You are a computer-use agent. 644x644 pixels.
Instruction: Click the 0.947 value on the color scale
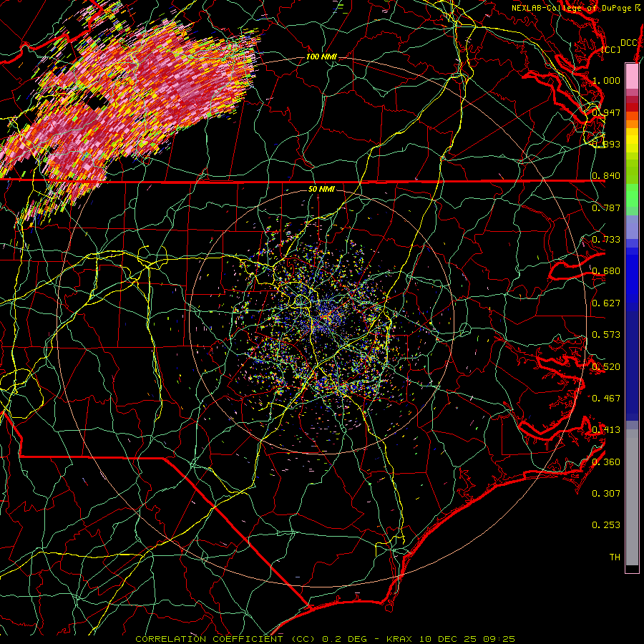pos(606,112)
